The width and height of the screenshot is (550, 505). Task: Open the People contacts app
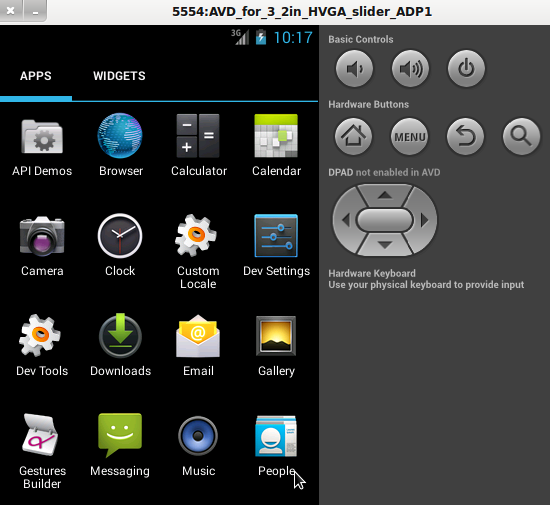tap(276, 445)
